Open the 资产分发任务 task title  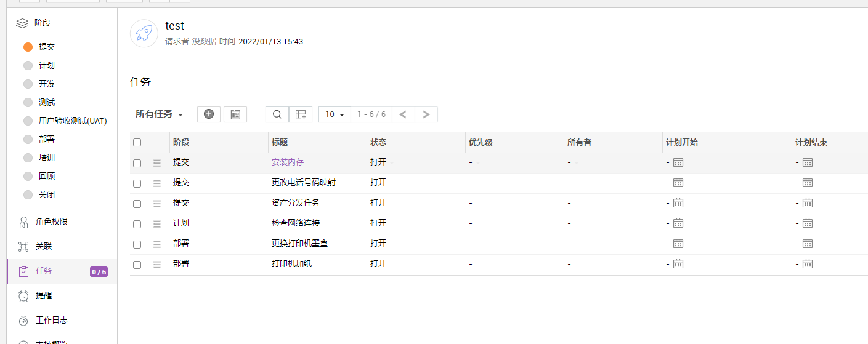(296, 203)
